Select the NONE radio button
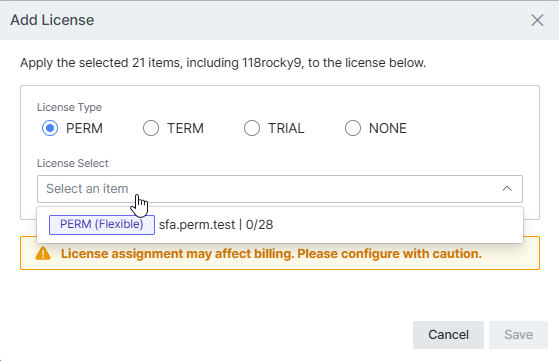Image resolution: width=559 pixels, height=361 pixels. tap(353, 128)
